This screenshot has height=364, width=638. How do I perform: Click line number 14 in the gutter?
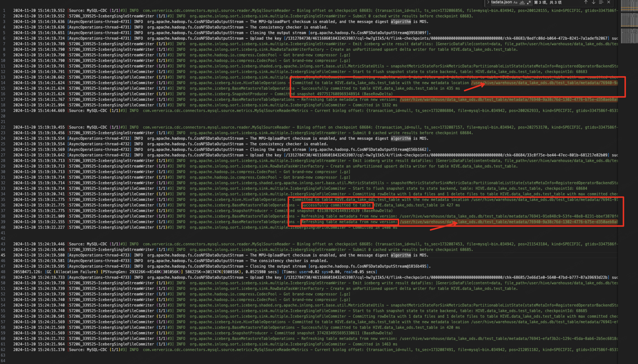pyautogui.click(x=3, y=83)
